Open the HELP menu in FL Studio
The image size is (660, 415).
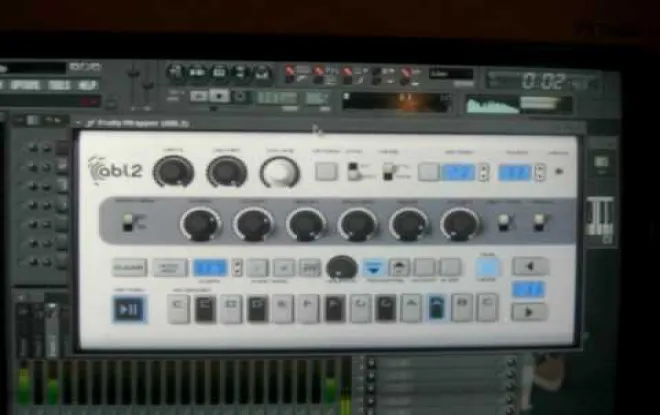[x=87, y=85]
